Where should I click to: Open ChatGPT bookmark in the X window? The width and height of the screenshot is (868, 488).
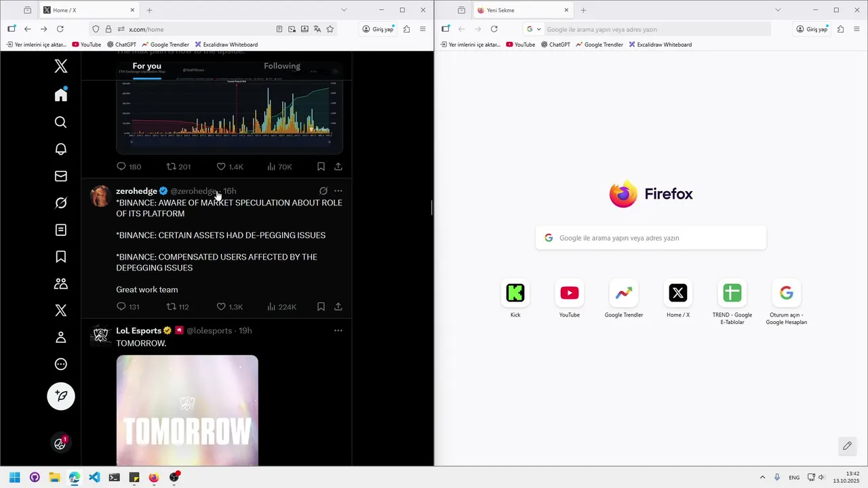click(x=121, y=45)
